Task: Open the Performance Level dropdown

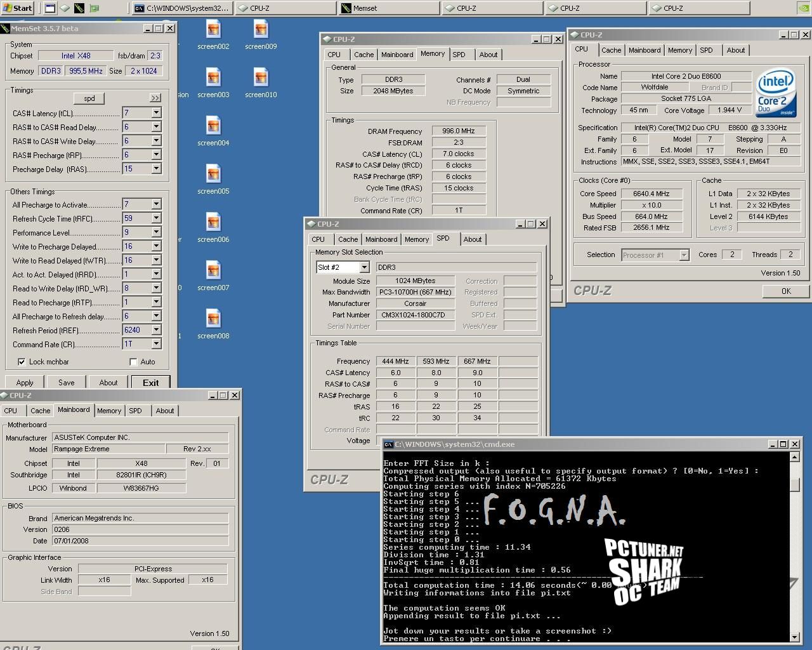Action: [156, 232]
